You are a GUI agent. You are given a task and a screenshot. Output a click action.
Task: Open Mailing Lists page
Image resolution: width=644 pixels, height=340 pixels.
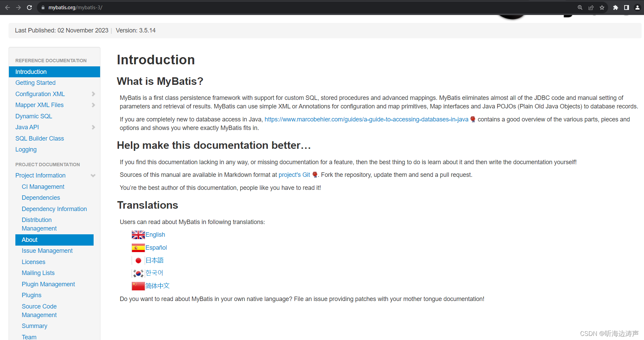click(38, 273)
